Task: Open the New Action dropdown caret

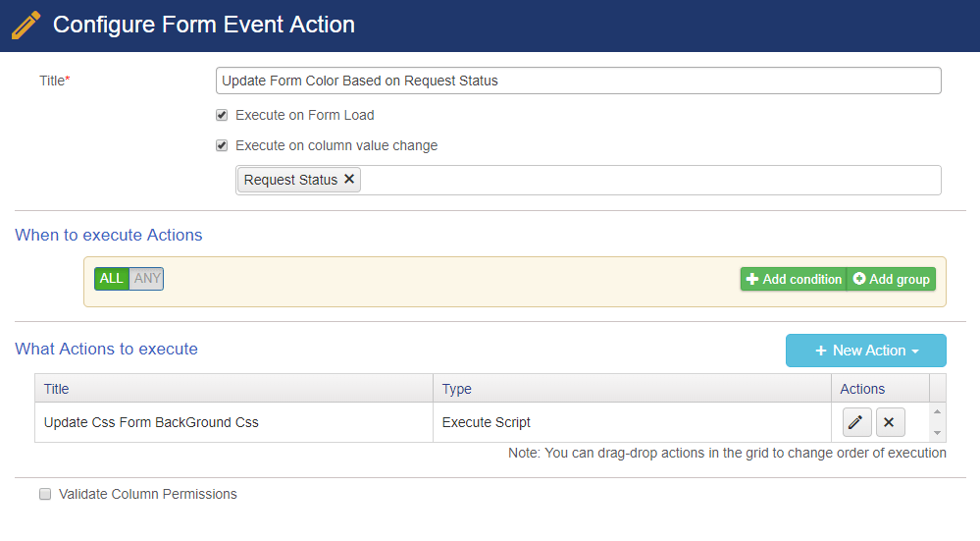Action: pos(915,352)
